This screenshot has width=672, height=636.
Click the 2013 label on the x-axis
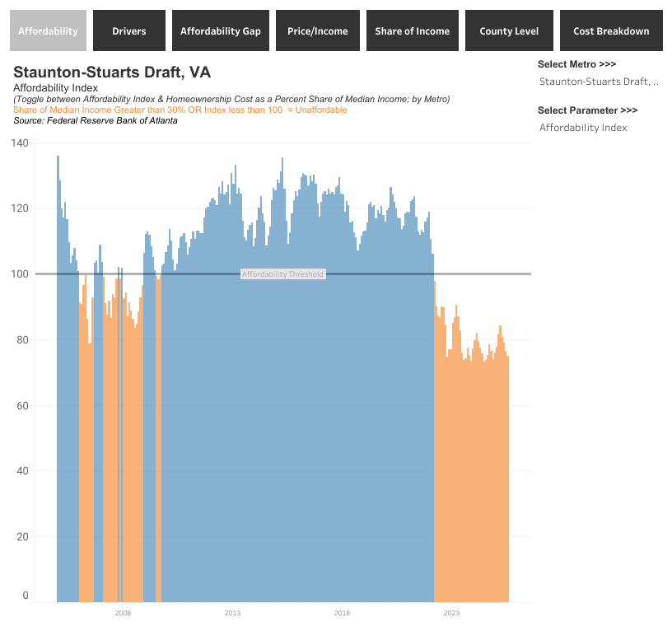(232, 613)
